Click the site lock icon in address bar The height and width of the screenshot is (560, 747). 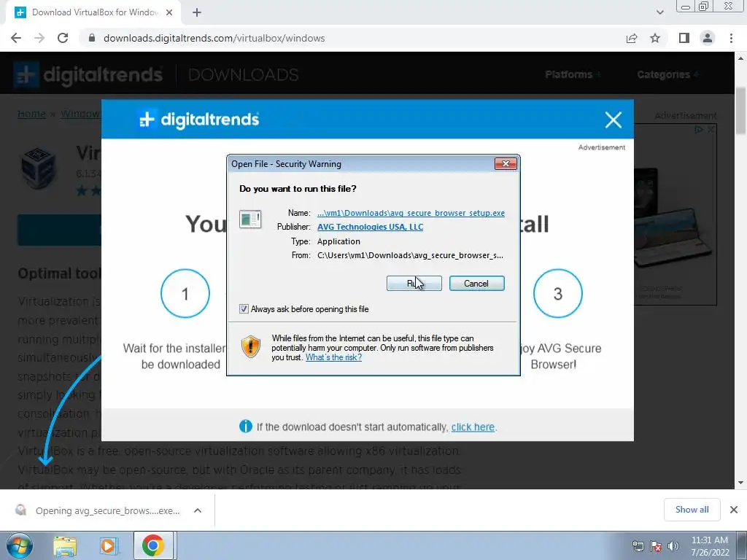(92, 38)
